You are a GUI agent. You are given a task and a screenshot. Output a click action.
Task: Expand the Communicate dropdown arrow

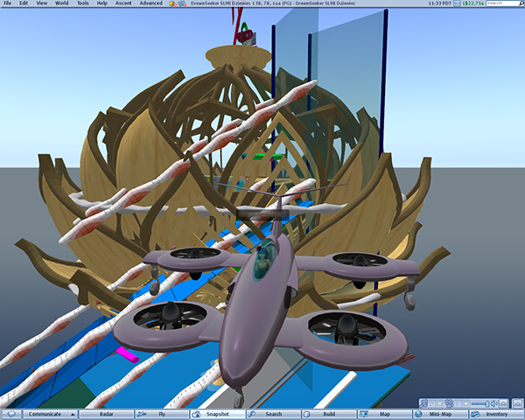(x=73, y=414)
